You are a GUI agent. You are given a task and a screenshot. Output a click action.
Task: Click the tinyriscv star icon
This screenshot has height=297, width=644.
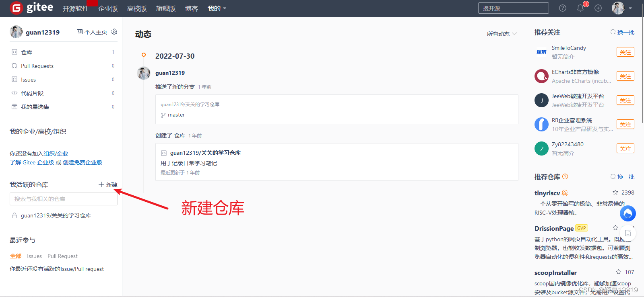tap(615, 193)
